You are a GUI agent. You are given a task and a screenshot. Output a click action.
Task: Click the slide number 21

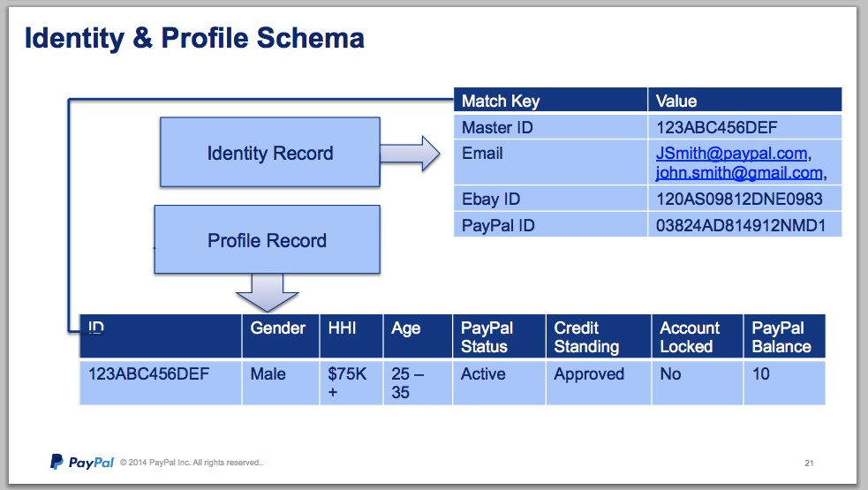(809, 463)
